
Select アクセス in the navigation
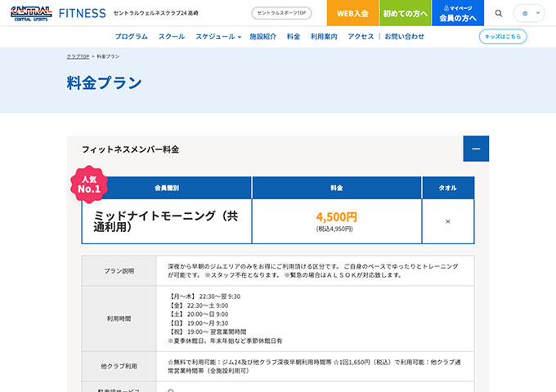pos(361,37)
